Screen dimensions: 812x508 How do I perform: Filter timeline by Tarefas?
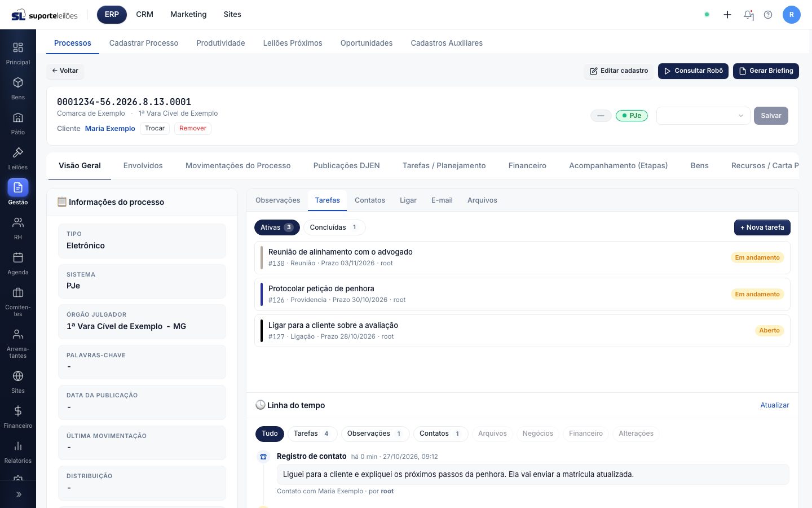pyautogui.click(x=312, y=433)
